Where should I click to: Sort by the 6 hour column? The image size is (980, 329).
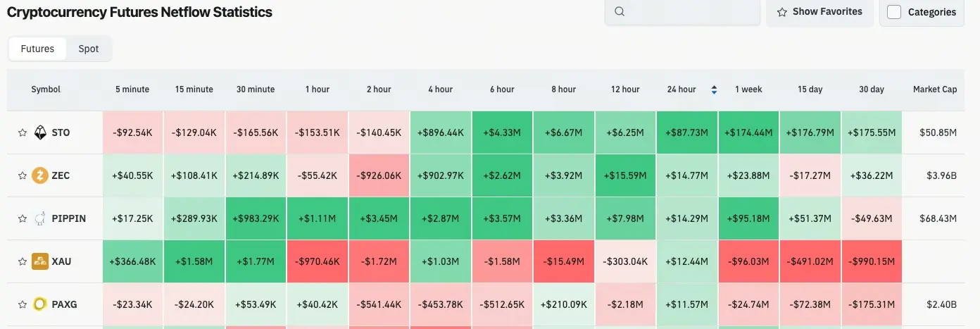[x=502, y=89]
